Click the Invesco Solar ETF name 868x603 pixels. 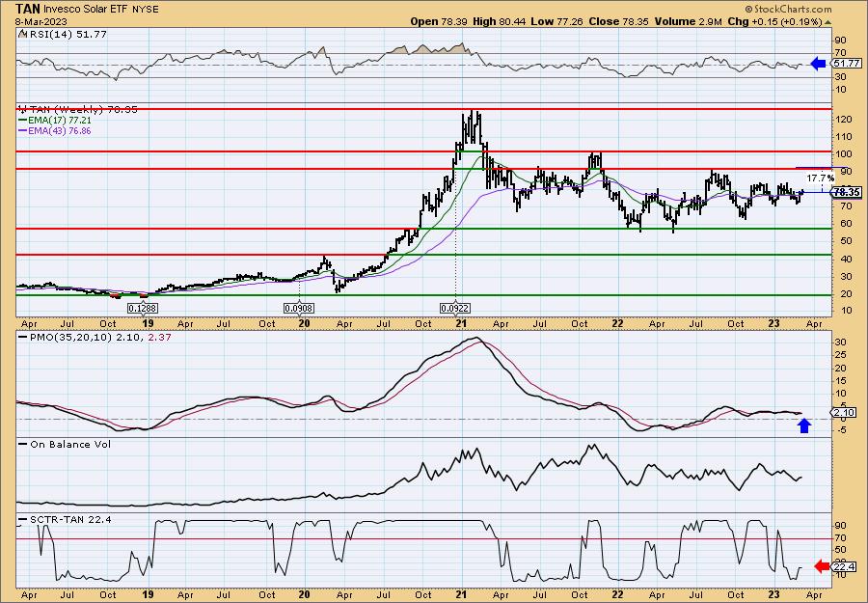coord(87,10)
